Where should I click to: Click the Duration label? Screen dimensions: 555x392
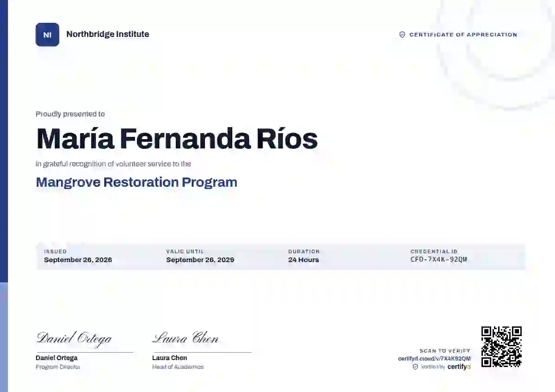[x=304, y=251]
